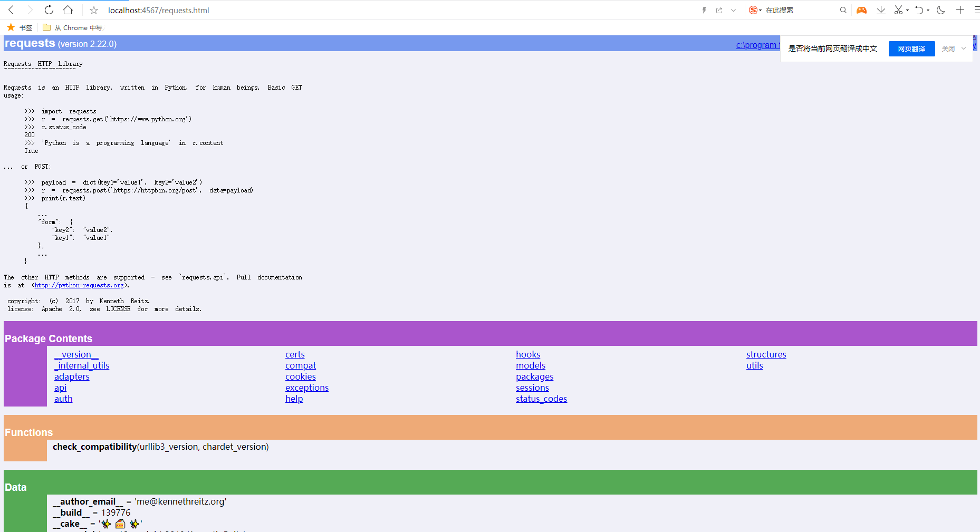The height and width of the screenshot is (532, 980).
Task: Click the 'Data' section header
Action: [16, 487]
